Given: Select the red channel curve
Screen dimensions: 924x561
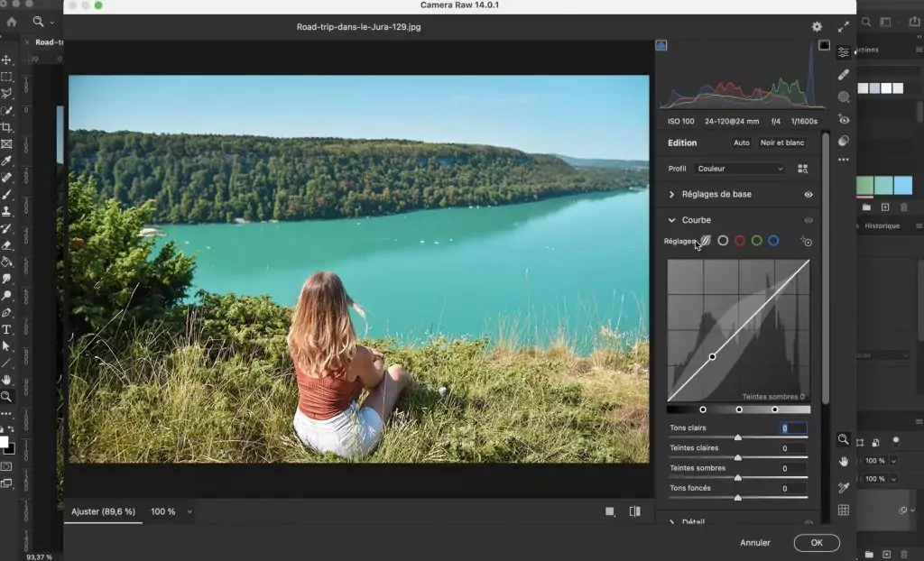Looking at the screenshot, I should [740, 241].
